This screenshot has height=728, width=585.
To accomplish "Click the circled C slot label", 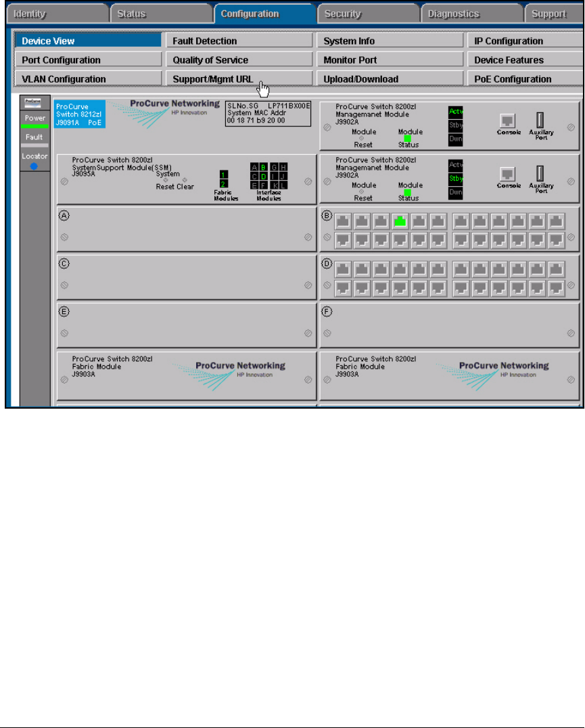I will pyautogui.click(x=64, y=264).
